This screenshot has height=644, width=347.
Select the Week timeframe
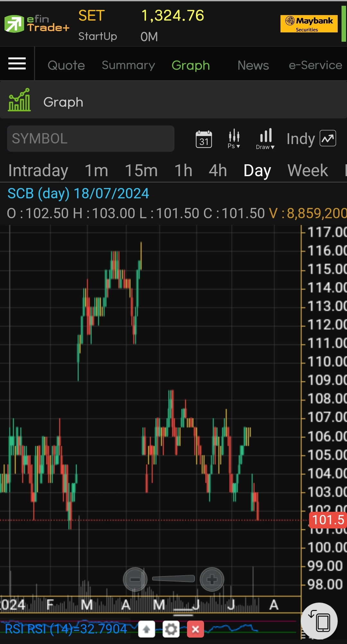pos(308,170)
